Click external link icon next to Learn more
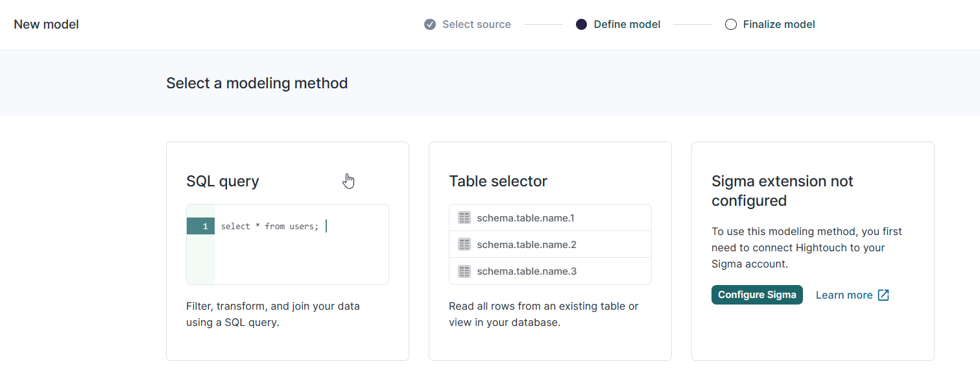Screen dimensions: 980x374 pyautogui.click(x=883, y=295)
